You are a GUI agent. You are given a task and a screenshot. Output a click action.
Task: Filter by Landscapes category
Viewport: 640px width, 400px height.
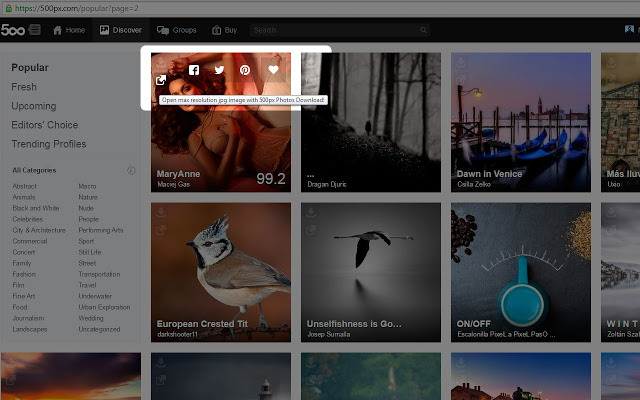pos(30,329)
